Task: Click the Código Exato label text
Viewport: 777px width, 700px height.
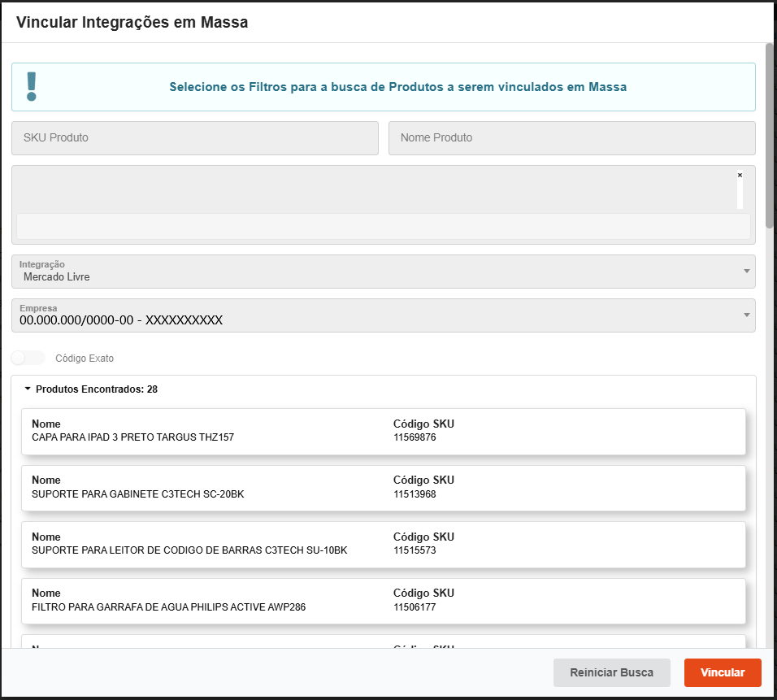Action: (x=85, y=358)
